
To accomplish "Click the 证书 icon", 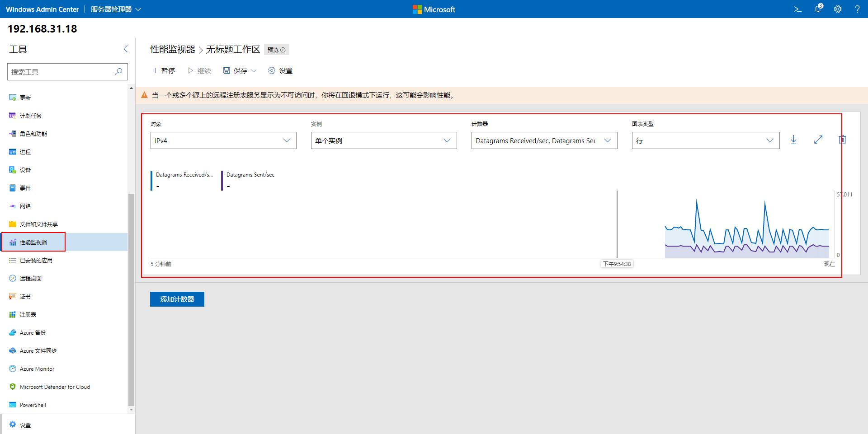I will point(13,296).
